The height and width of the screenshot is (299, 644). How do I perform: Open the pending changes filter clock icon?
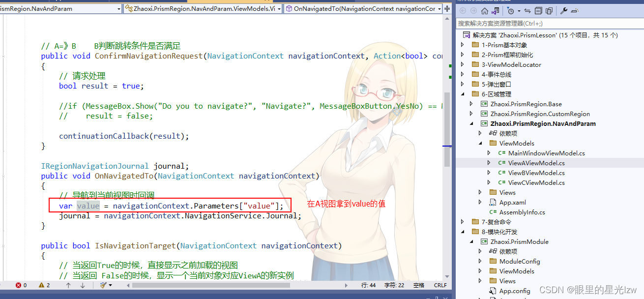(x=510, y=11)
